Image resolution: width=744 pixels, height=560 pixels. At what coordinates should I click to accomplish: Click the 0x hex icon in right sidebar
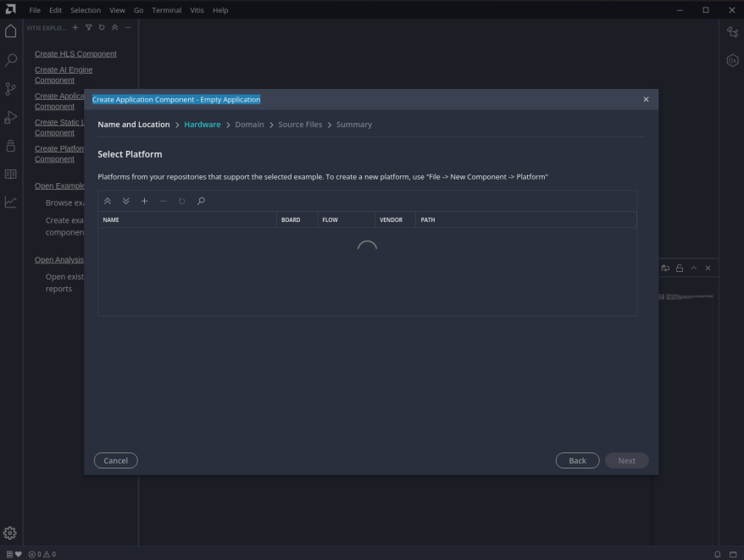(732, 60)
